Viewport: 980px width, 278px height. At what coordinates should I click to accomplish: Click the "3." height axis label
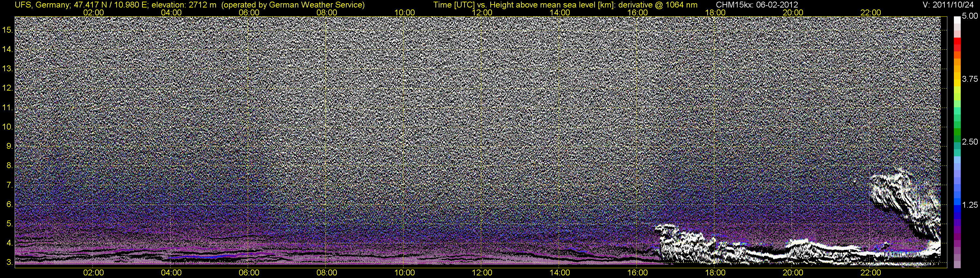tap(9, 262)
